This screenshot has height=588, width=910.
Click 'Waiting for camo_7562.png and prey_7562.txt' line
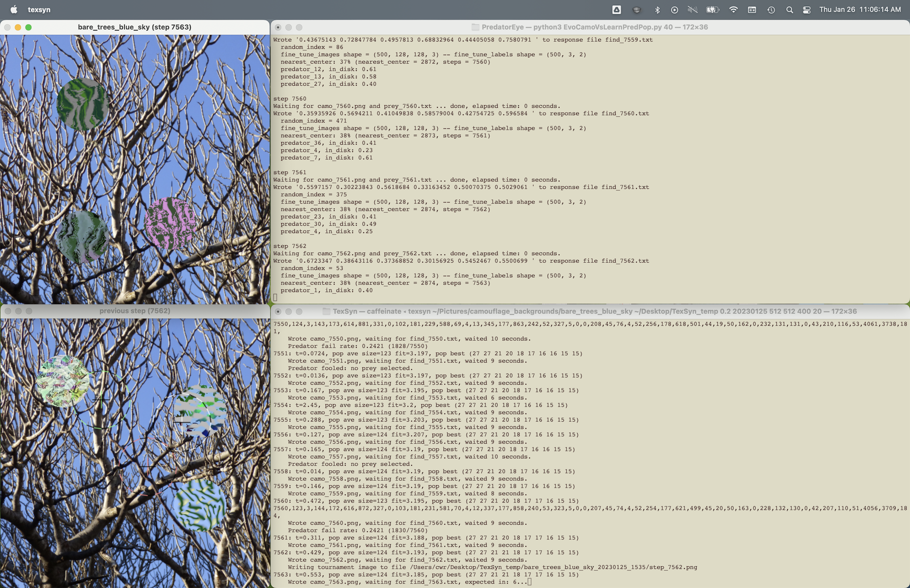tap(417, 253)
